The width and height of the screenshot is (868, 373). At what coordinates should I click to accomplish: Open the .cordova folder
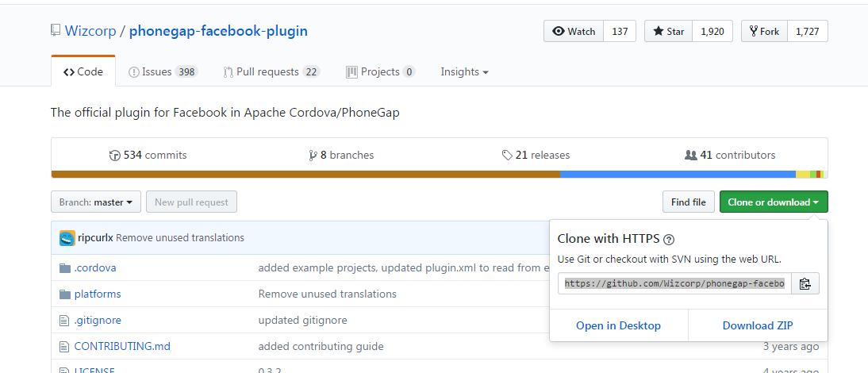tap(95, 268)
